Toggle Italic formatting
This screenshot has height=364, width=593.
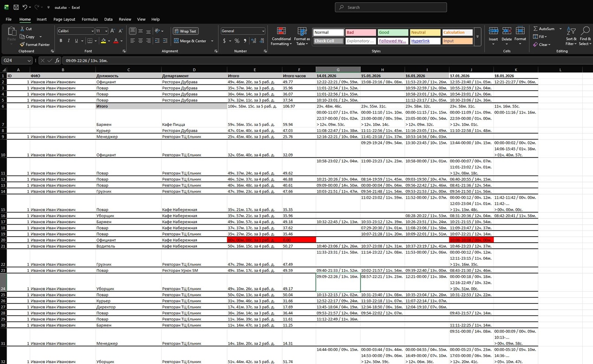pyautogui.click(x=68, y=41)
